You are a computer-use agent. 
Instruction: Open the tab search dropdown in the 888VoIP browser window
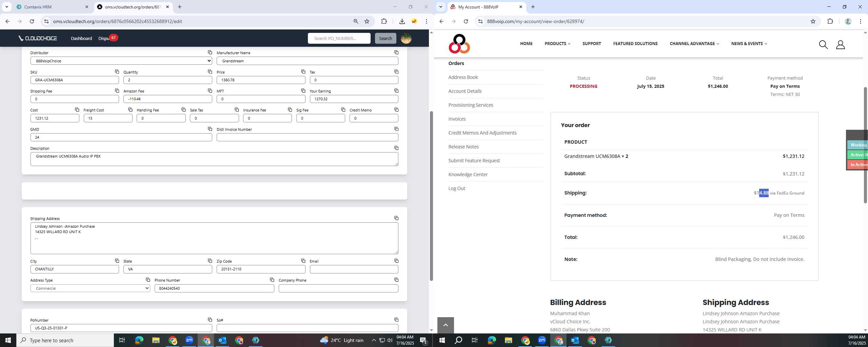click(x=440, y=7)
